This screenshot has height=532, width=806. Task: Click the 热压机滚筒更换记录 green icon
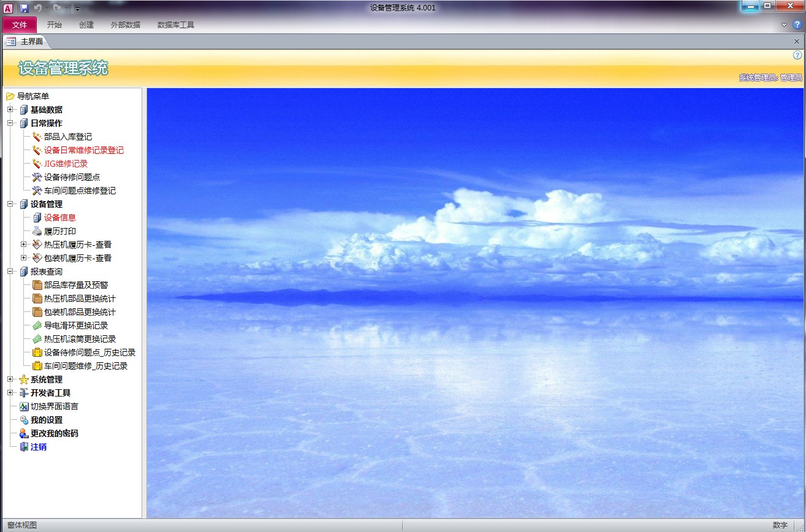coord(37,339)
